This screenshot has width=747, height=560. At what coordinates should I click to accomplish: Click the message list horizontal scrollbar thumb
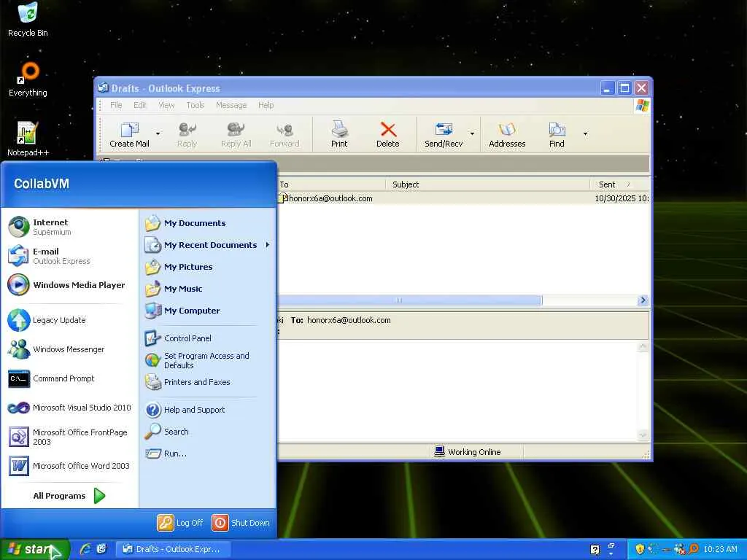point(410,300)
